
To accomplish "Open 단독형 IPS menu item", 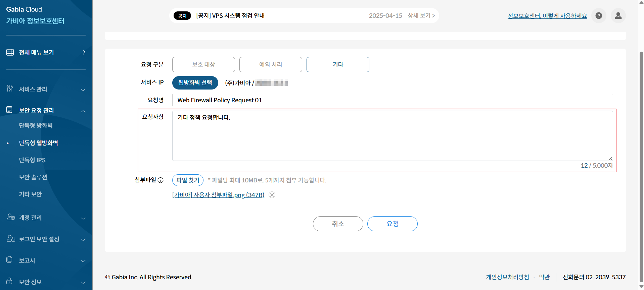I will tap(32, 160).
